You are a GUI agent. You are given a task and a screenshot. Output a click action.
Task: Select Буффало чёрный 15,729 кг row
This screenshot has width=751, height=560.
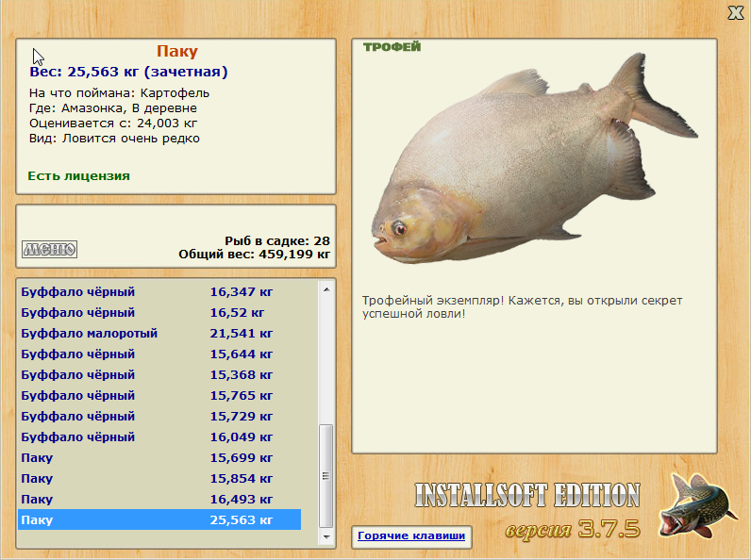coord(159,417)
